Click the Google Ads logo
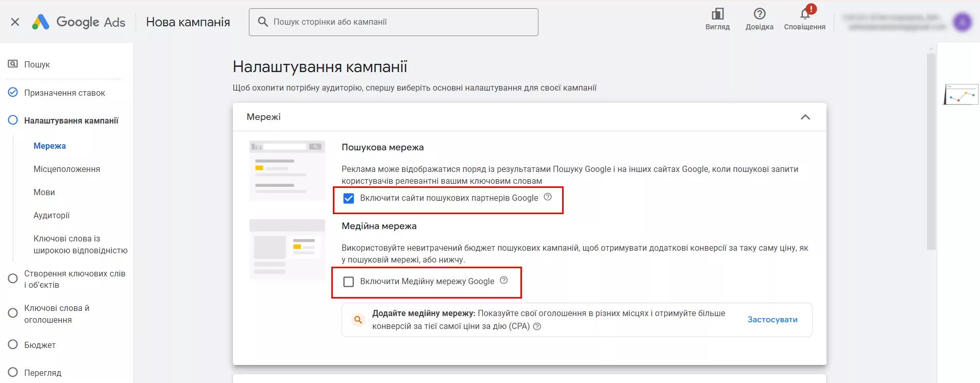 (78, 22)
